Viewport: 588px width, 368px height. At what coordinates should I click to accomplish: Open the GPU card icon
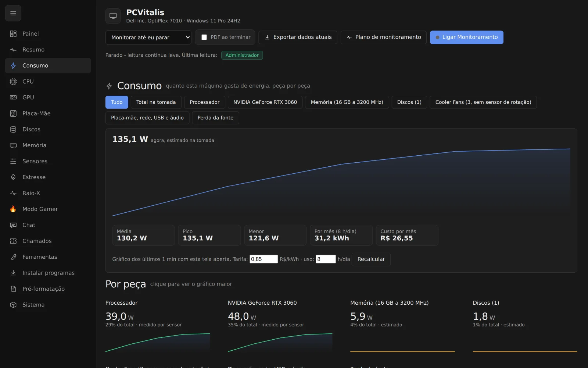[x=13, y=98]
